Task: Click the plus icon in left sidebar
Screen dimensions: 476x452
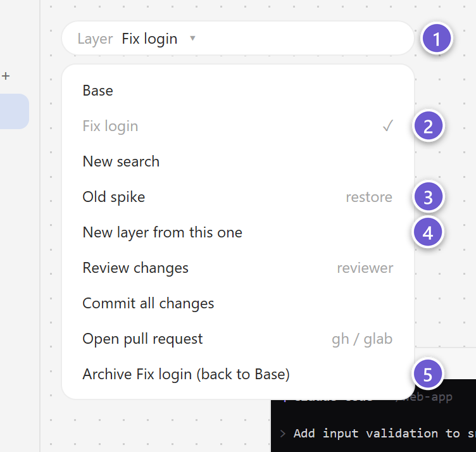Action: point(6,76)
